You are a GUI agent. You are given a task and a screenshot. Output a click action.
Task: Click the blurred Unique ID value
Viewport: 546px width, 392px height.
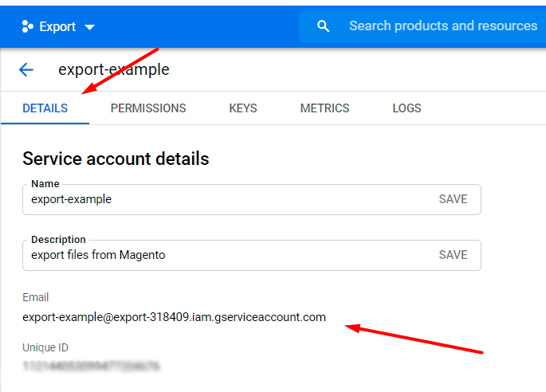[x=91, y=367]
